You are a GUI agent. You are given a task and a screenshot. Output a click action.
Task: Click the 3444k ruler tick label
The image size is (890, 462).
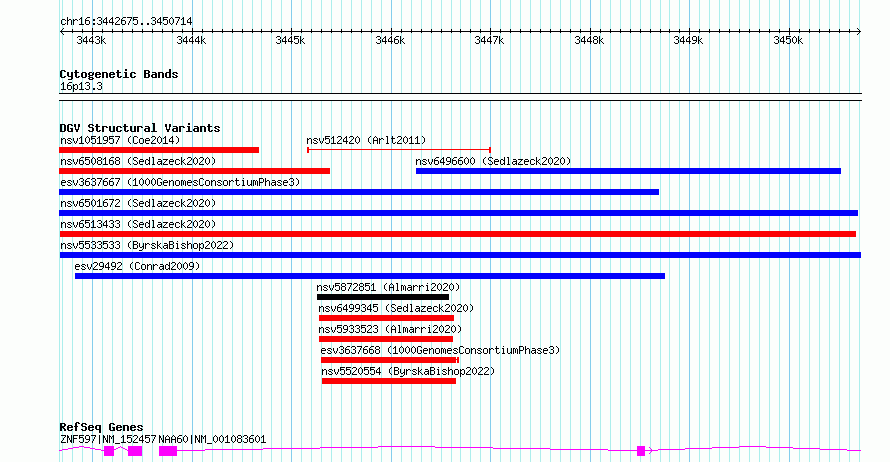(x=191, y=41)
